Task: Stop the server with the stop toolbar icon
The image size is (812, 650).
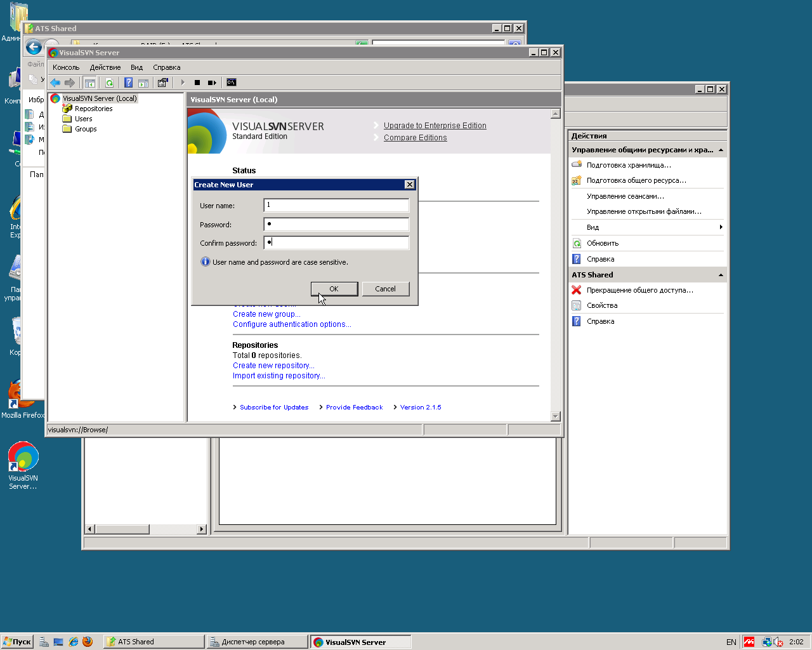Action: pos(197,83)
